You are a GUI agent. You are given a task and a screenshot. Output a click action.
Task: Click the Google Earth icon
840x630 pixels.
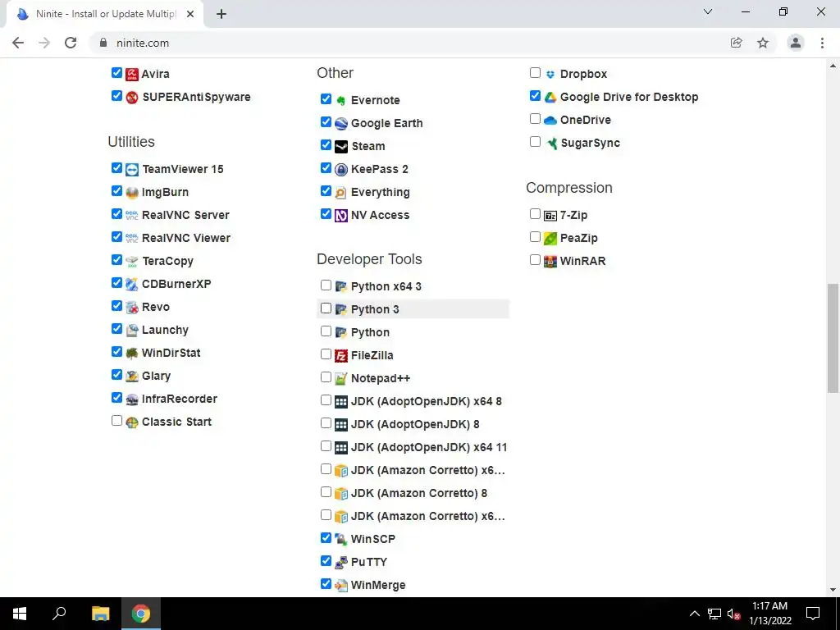click(x=341, y=123)
